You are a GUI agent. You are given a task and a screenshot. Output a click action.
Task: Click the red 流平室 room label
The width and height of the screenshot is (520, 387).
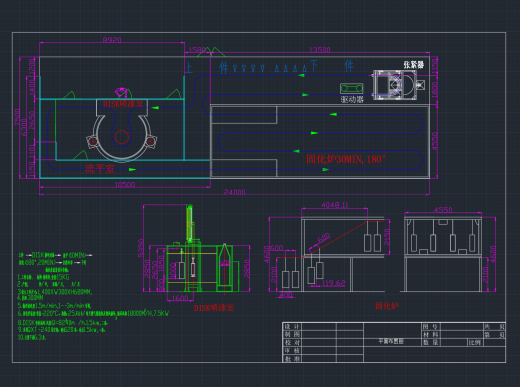coord(100,168)
